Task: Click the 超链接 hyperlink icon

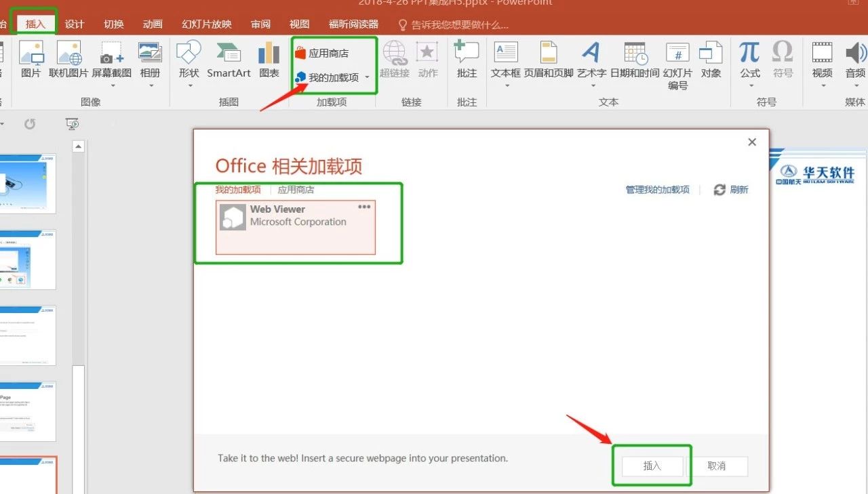Action: click(393, 60)
